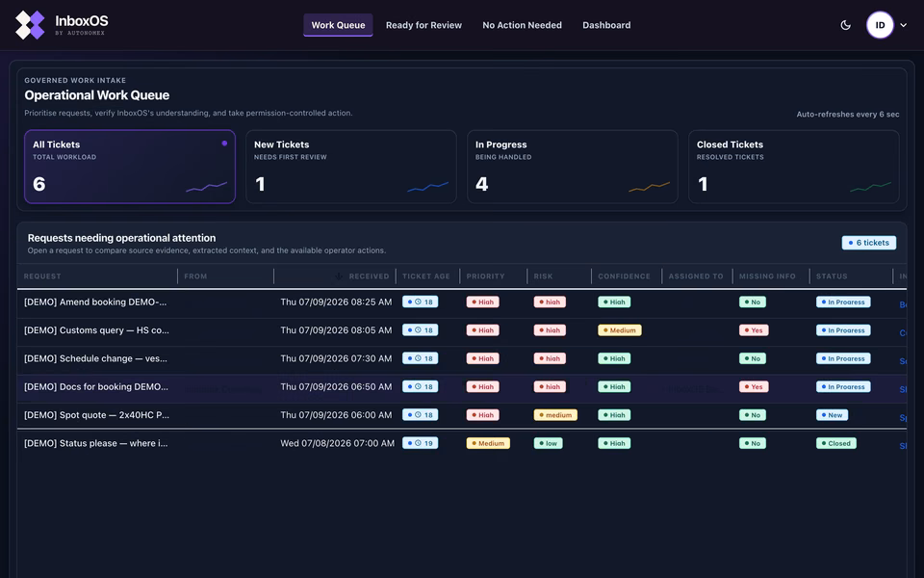Click ticket age clock badge on Amend booking row
This screenshot has width=924, height=578.
tap(421, 302)
